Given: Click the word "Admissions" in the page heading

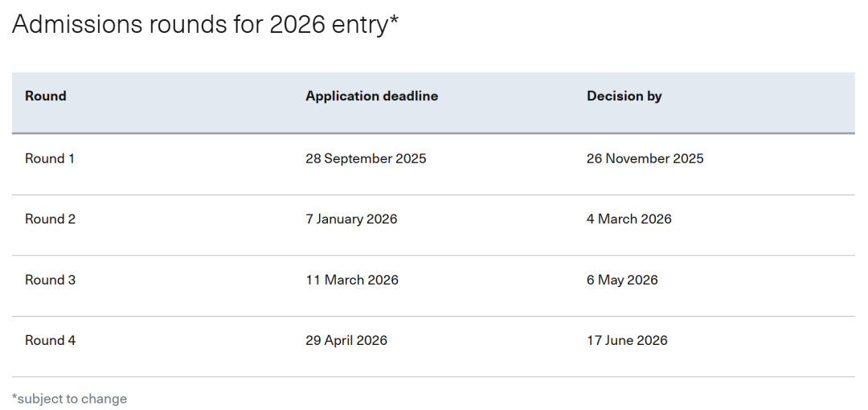Looking at the screenshot, I should click(77, 24).
